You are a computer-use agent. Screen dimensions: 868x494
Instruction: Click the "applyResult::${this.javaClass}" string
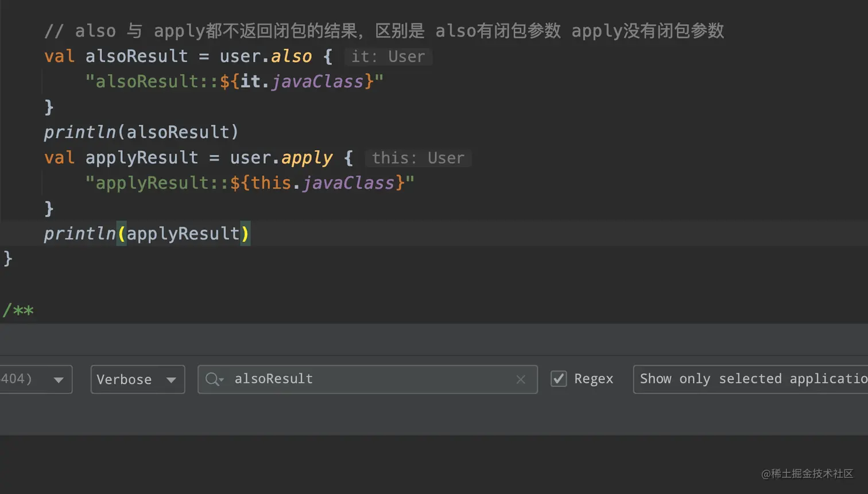(x=250, y=183)
